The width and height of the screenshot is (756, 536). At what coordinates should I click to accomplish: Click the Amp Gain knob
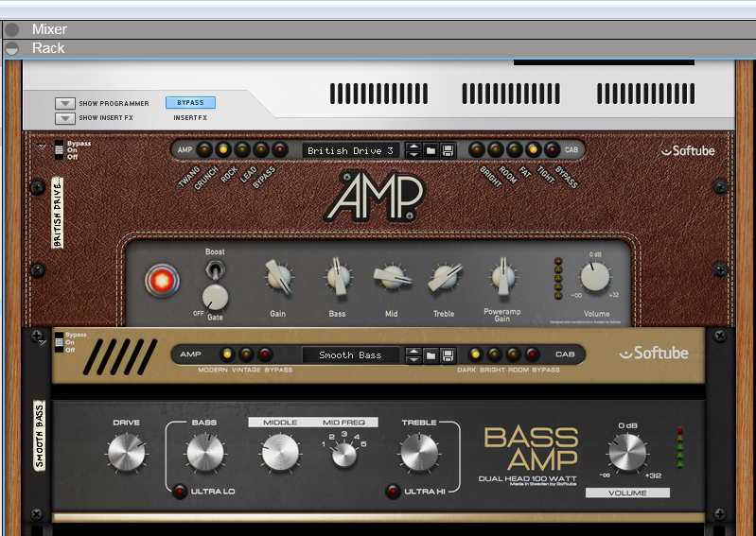pyautogui.click(x=279, y=277)
